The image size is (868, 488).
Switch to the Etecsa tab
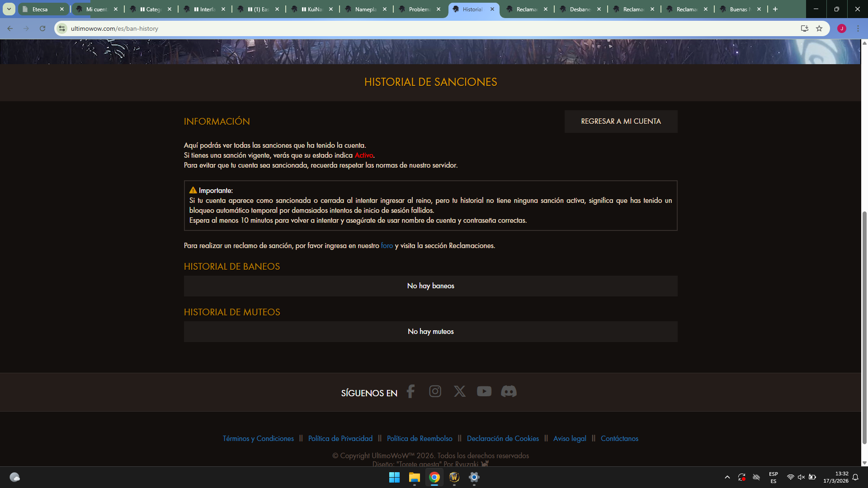(x=40, y=9)
